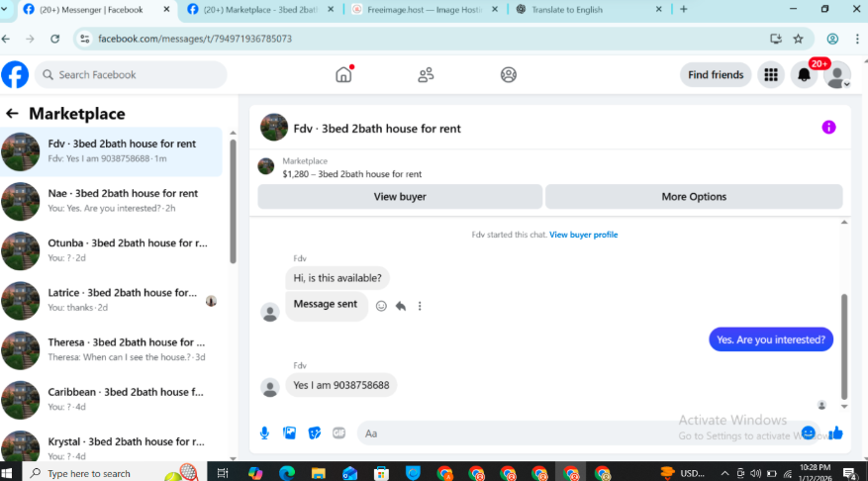Screen dimensions: 868x481
Task: Open File Explorer from taskbar
Action: coord(319,473)
